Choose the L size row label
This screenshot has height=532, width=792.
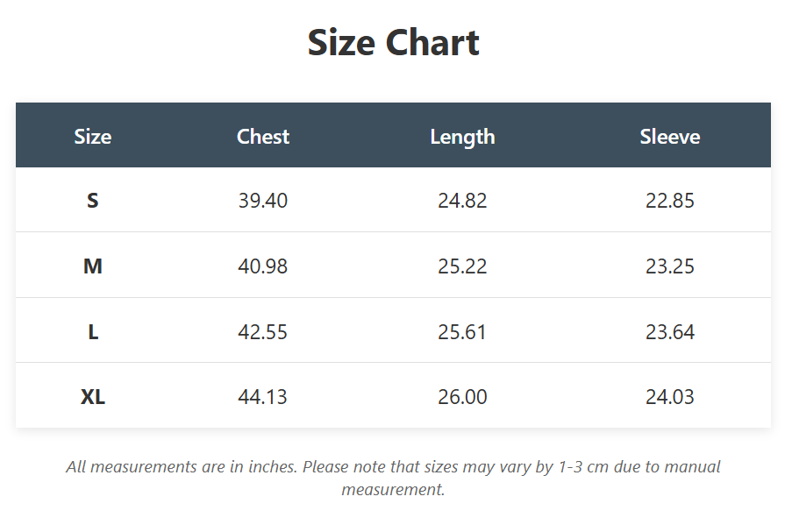coord(93,332)
